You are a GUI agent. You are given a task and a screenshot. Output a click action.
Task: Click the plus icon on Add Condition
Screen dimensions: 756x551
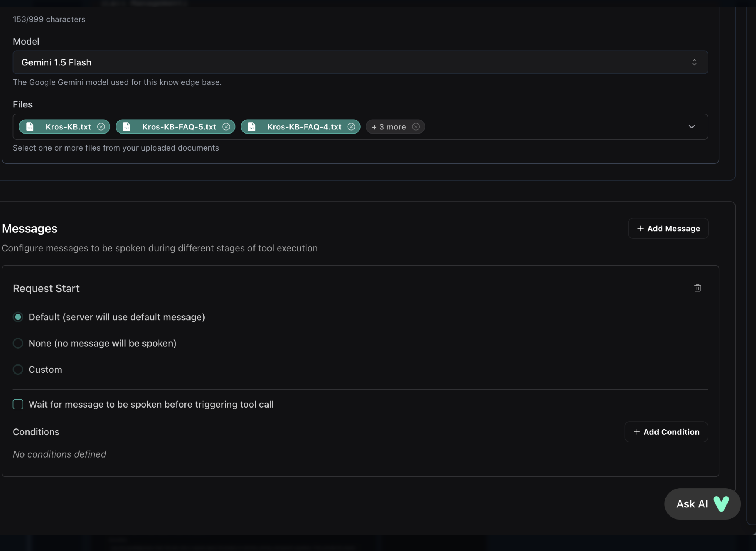click(636, 432)
